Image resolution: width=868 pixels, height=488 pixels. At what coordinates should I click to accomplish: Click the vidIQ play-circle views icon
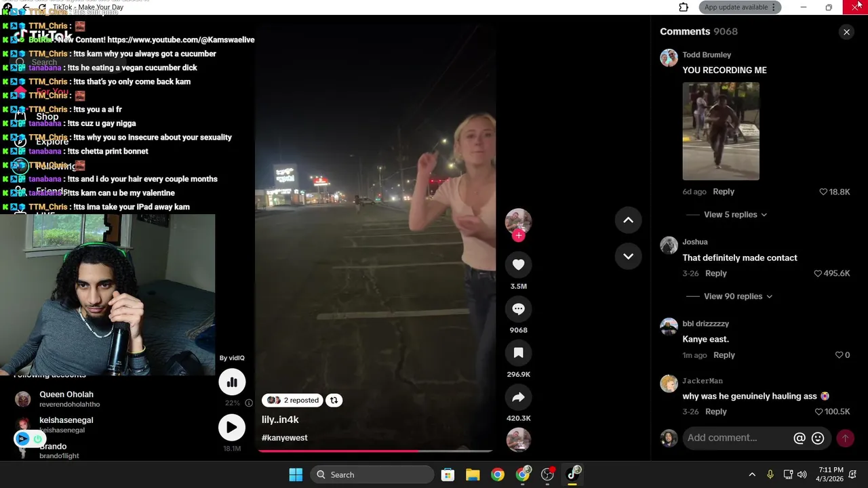(231, 428)
